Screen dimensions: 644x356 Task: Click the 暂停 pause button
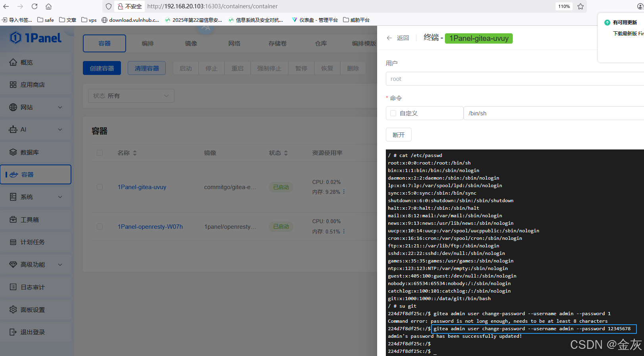click(x=301, y=68)
